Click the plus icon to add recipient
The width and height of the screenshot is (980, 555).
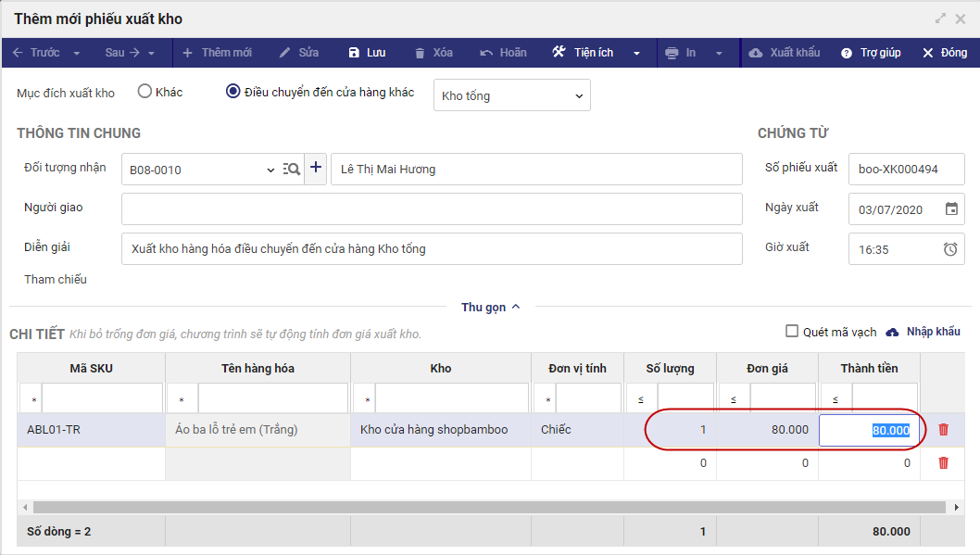click(x=316, y=168)
